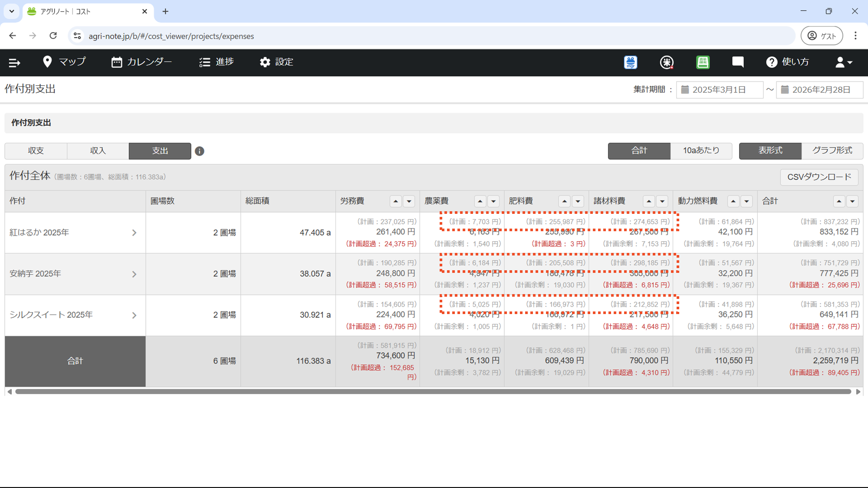Screen dimensions: 868x488
Task: Switch to the 収支 view
Action: point(36,151)
